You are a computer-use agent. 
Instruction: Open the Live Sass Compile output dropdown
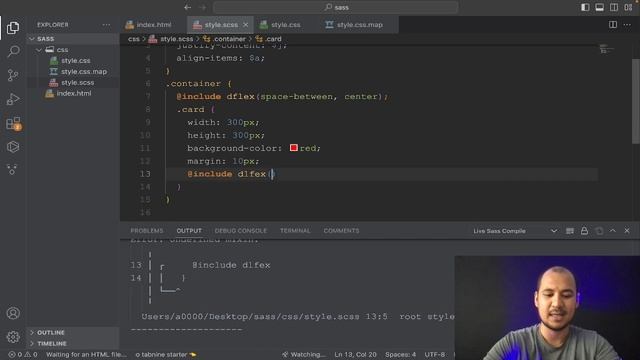pos(515,231)
